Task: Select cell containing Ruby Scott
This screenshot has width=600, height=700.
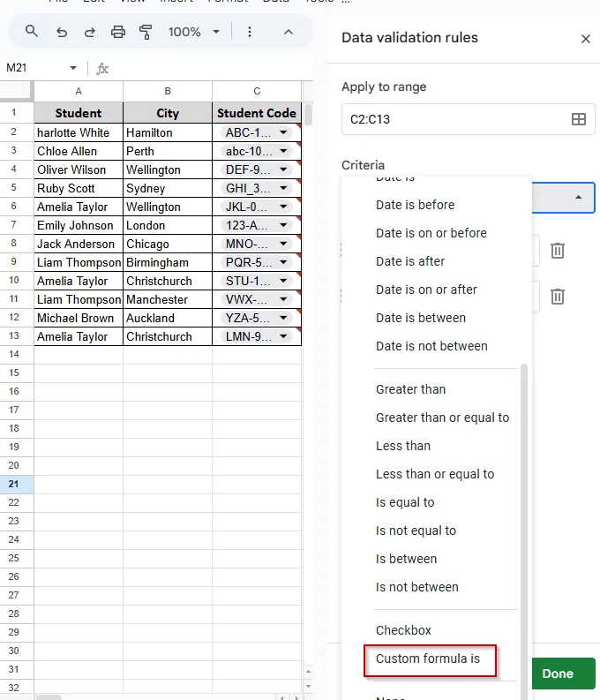Action: (79, 188)
